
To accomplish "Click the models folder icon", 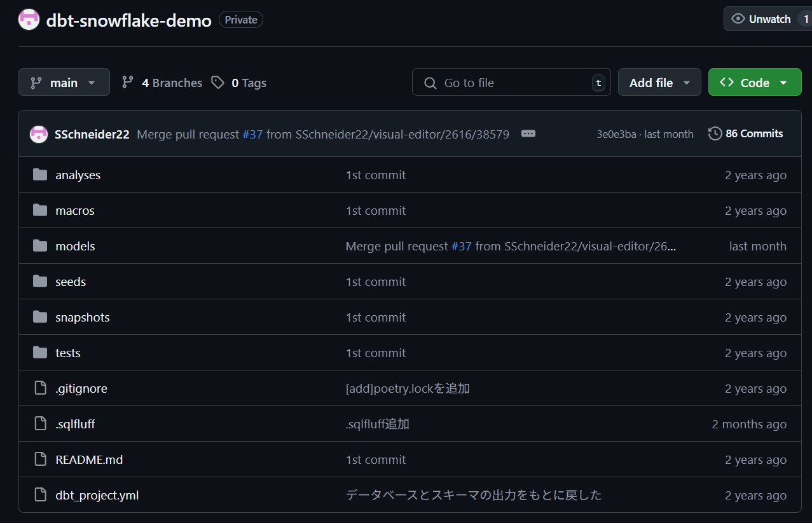I will pos(40,246).
